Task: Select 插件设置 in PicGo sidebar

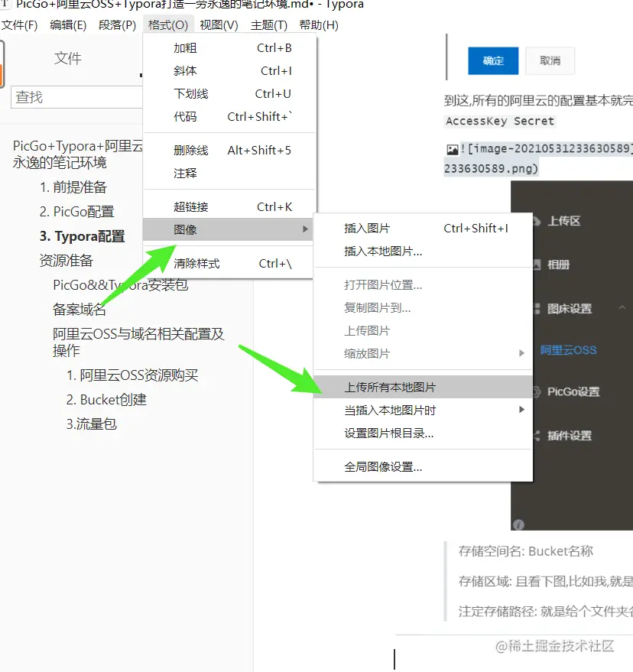Action: coord(570,436)
